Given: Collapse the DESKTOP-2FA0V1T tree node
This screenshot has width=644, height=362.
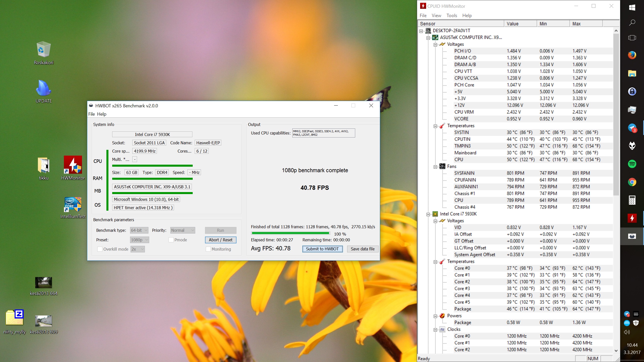Looking at the screenshot, I should 421,31.
